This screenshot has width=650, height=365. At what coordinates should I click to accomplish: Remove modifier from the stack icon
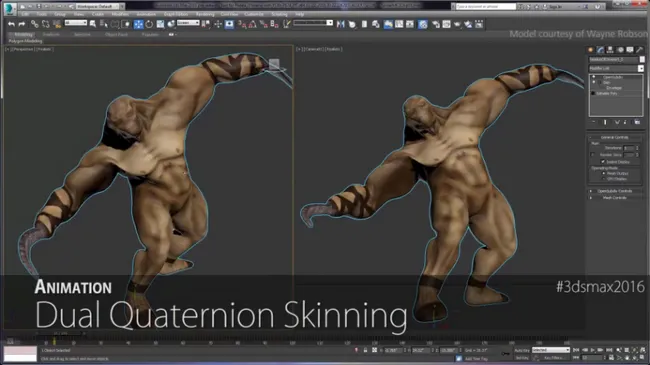tap(625, 122)
